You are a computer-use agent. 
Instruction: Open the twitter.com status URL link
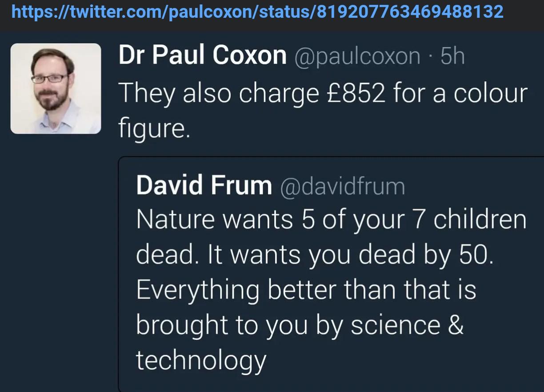click(x=257, y=12)
